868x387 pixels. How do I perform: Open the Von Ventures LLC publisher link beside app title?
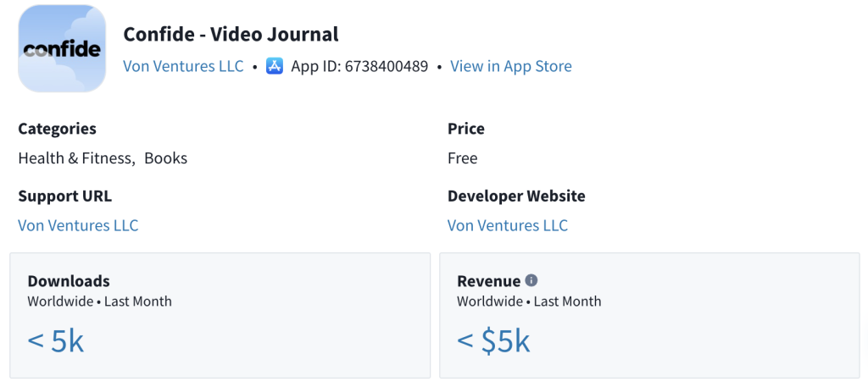tap(183, 66)
